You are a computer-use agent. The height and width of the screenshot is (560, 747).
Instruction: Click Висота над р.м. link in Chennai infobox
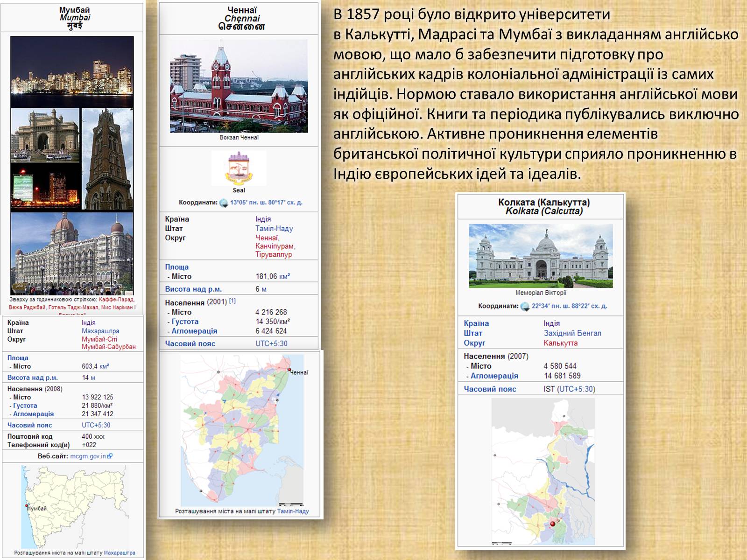tap(193, 289)
